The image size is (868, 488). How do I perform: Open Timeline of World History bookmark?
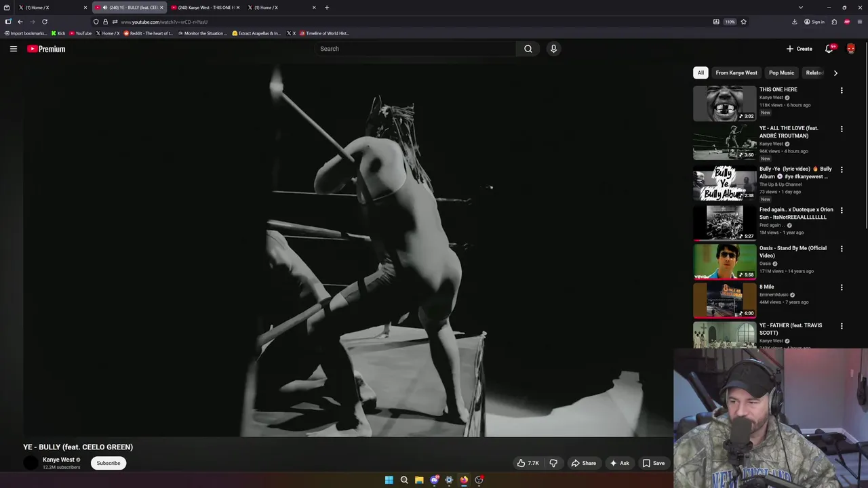click(324, 33)
